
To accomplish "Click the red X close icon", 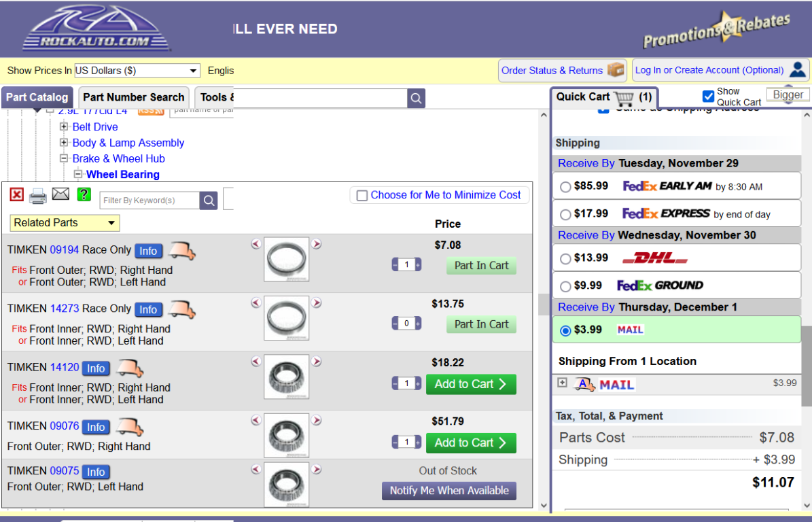I will click(17, 195).
